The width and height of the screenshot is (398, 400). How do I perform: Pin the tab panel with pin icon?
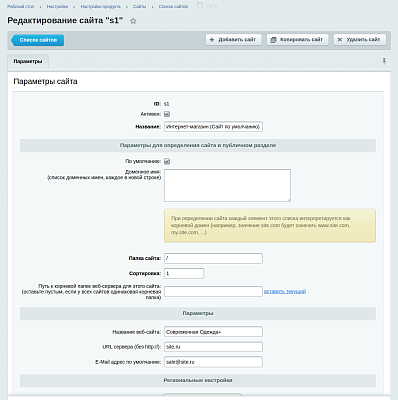point(384,61)
